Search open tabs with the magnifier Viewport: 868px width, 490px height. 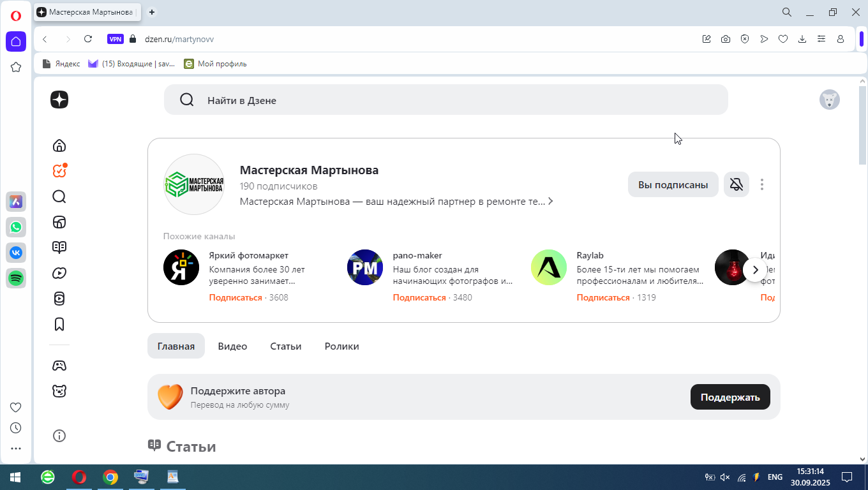click(787, 12)
